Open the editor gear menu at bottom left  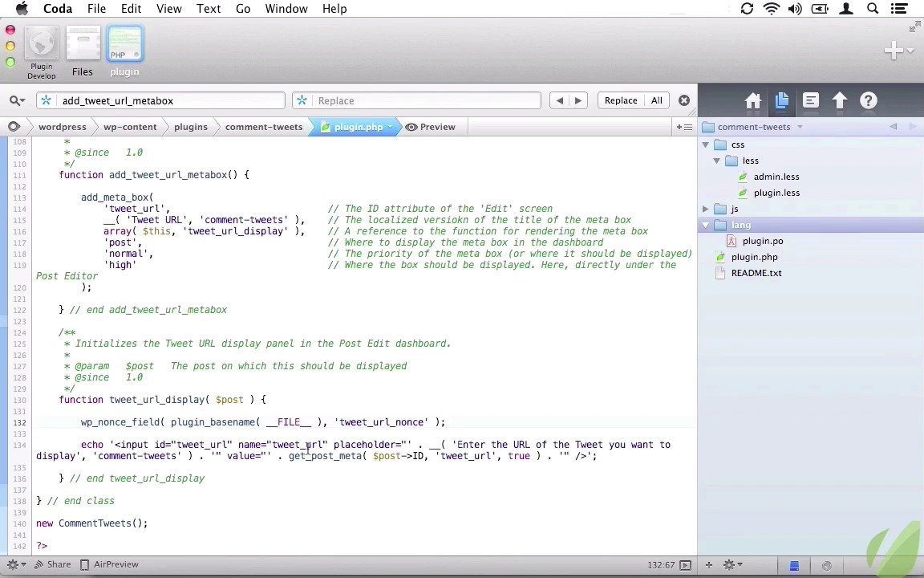pos(15,564)
